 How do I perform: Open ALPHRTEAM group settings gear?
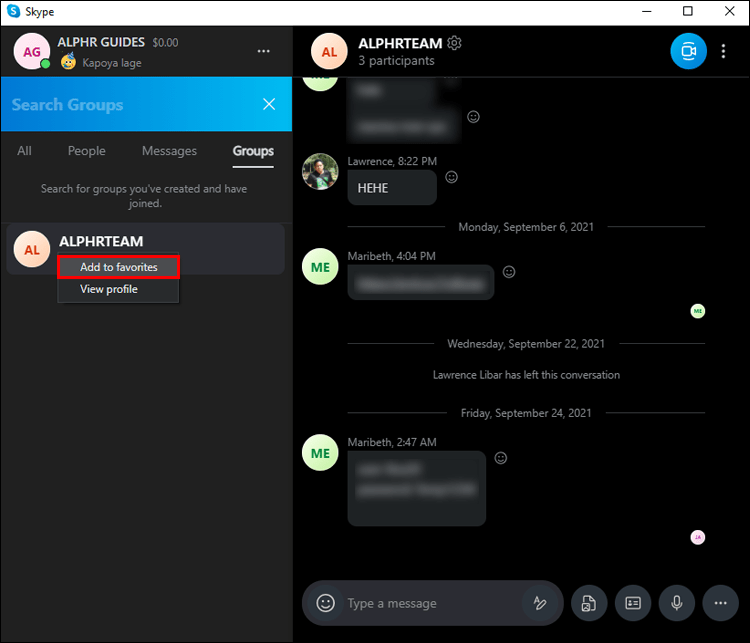[454, 43]
